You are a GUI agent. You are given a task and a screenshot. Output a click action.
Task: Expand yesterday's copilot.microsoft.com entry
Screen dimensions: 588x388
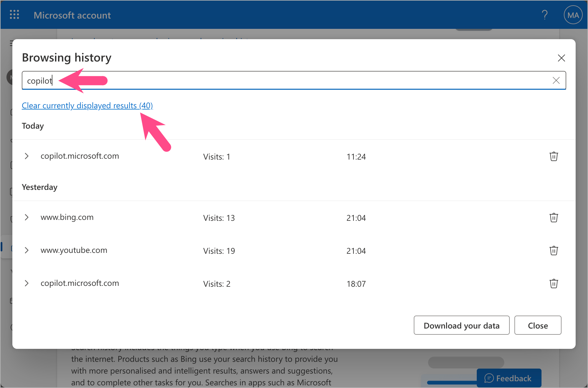27,283
